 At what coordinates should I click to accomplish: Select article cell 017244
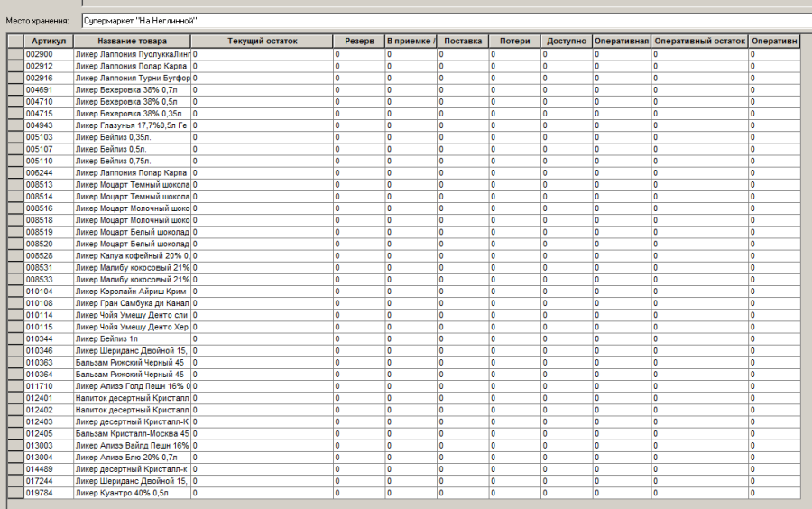pos(49,481)
